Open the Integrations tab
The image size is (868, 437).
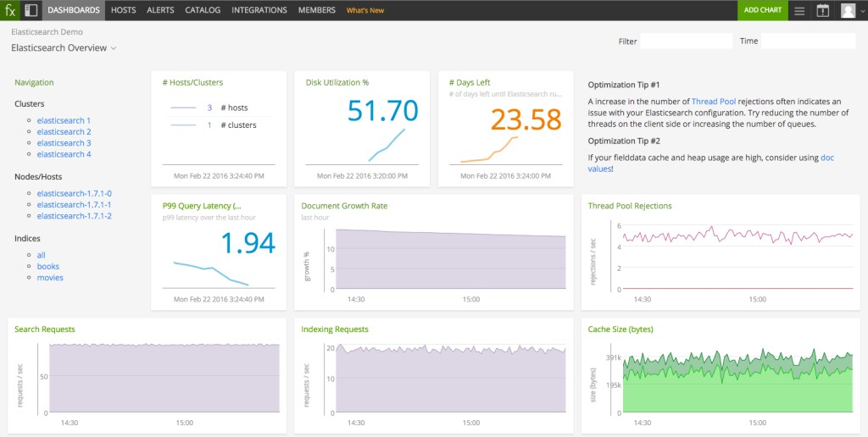[259, 10]
